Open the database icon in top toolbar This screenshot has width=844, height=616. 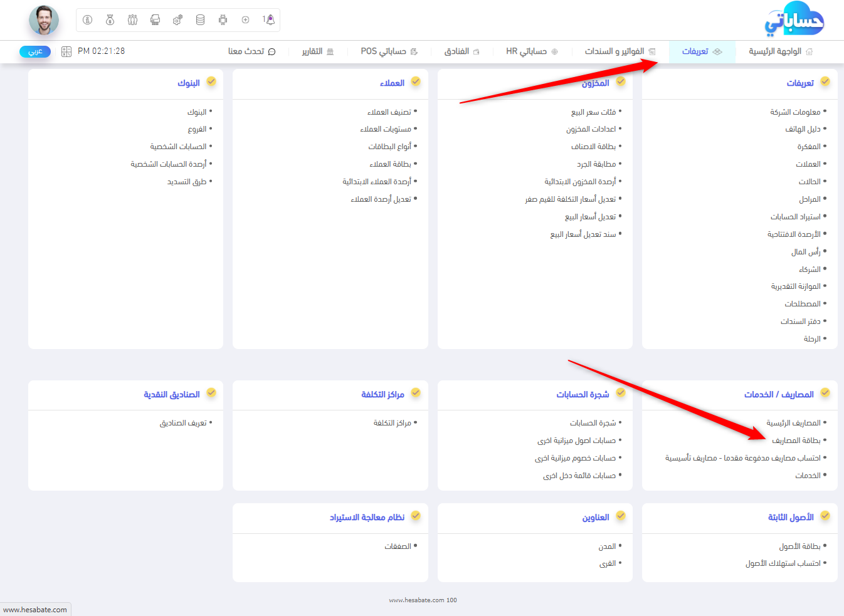tap(200, 20)
